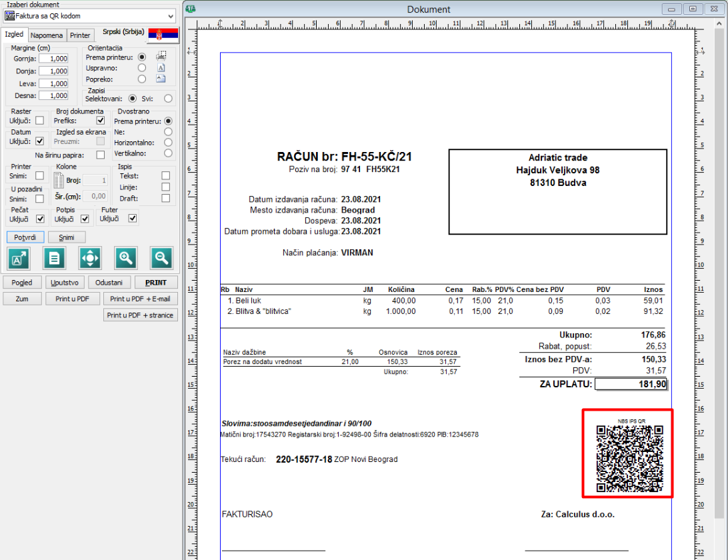Toggle Futer Uključi checkbox
The image size is (728, 560).
pyautogui.click(x=133, y=218)
